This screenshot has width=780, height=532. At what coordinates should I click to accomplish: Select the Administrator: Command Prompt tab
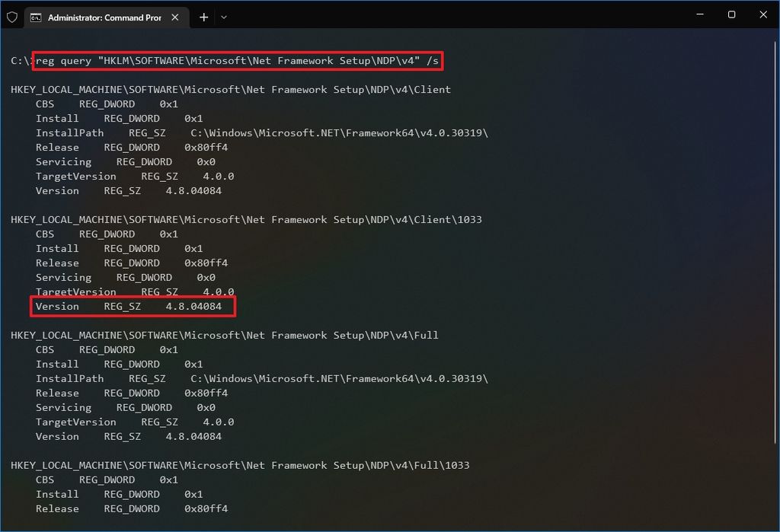107,18
